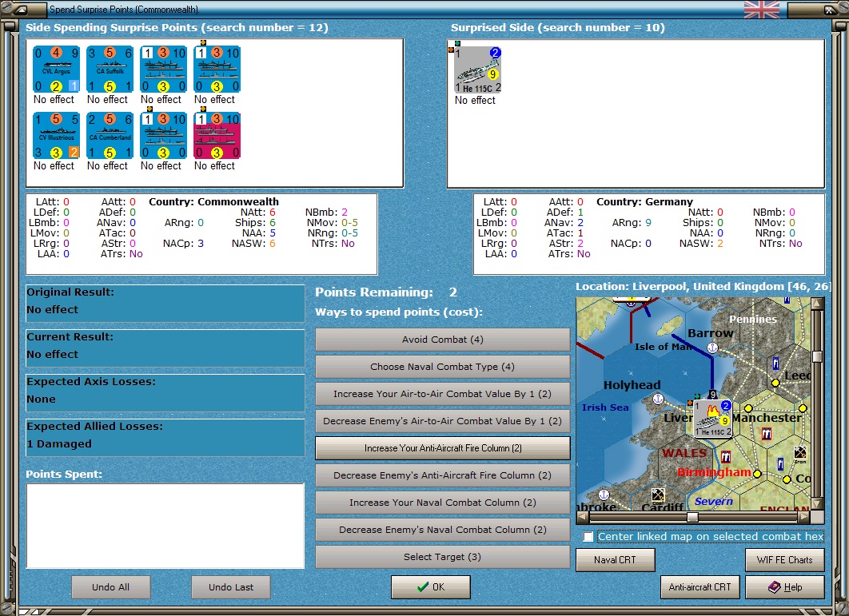Click the Pembroke port anchor icon
849x616 pixels.
[x=604, y=495]
